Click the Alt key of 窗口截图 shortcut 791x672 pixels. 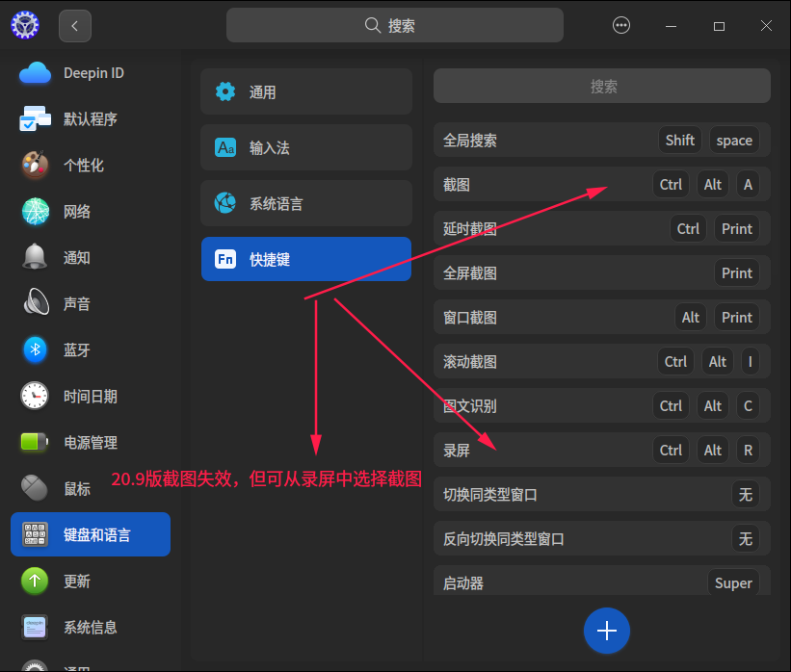pyautogui.click(x=690, y=318)
